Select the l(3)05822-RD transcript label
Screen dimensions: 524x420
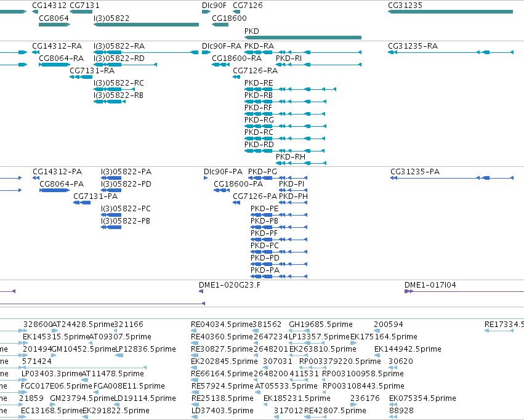tap(119, 58)
